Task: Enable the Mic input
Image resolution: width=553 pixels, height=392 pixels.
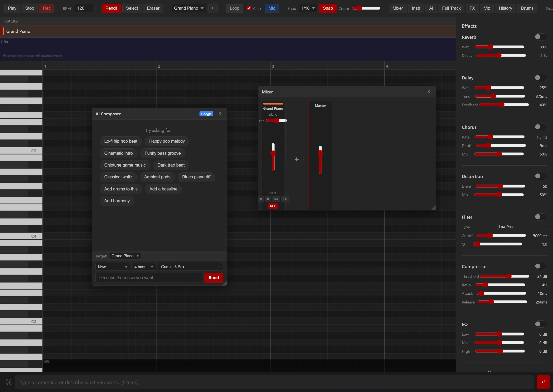Action: 271,8
